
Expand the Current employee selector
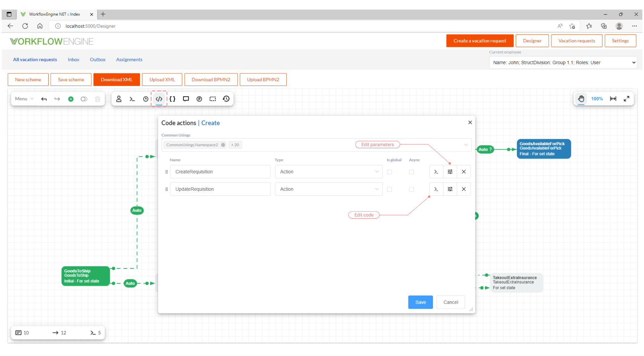(x=563, y=62)
